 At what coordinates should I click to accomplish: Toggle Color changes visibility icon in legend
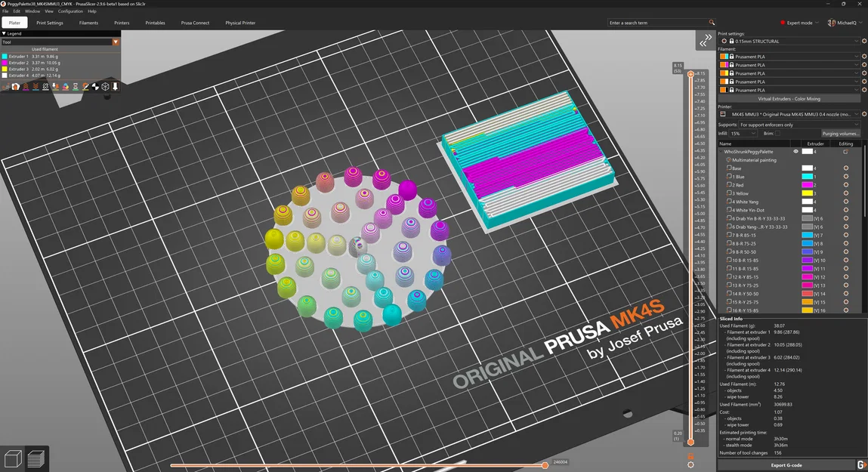pyautogui.click(x=65, y=87)
